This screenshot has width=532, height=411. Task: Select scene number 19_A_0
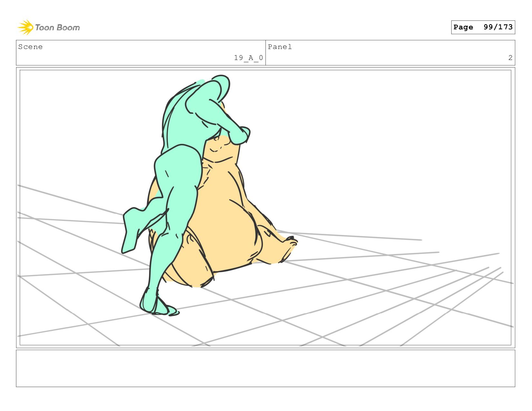[x=248, y=58]
